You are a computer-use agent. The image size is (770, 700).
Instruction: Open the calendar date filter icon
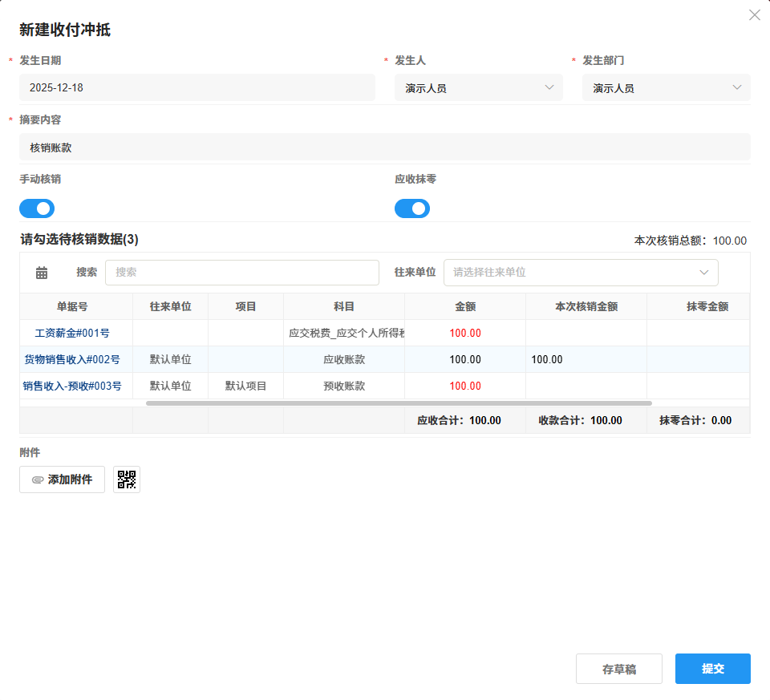pyautogui.click(x=41, y=273)
